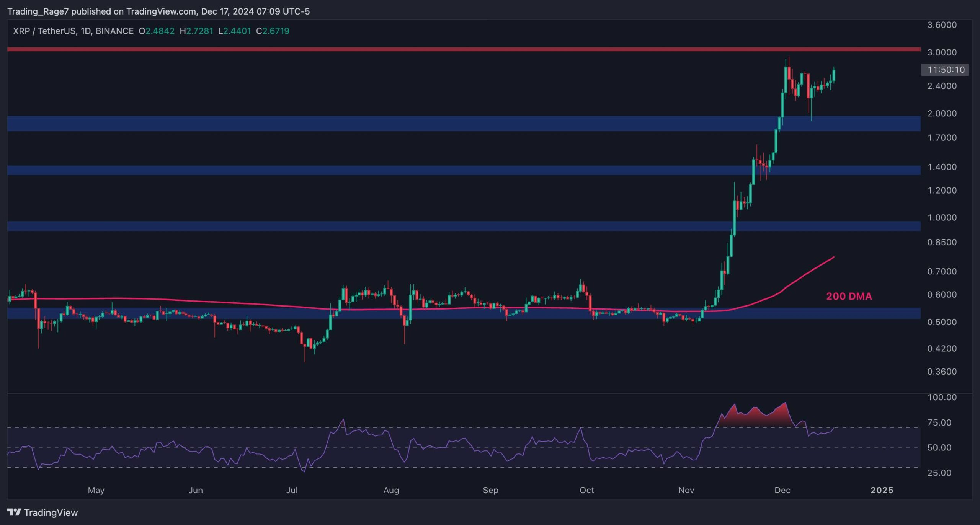This screenshot has width=980, height=525.
Task: Click the 3.6000 price axis label
Action: coord(942,25)
